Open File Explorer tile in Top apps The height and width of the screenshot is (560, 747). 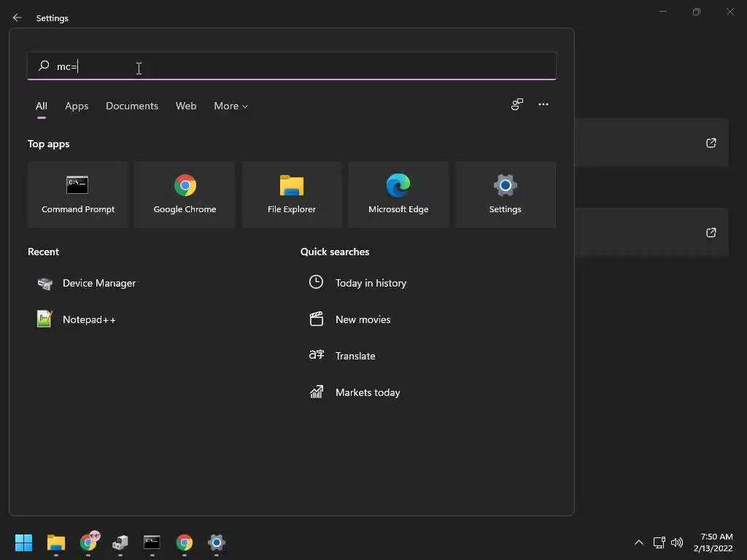292,195
